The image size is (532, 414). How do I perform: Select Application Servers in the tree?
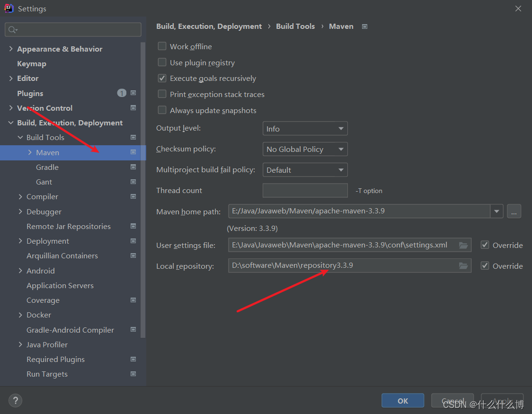(x=60, y=285)
